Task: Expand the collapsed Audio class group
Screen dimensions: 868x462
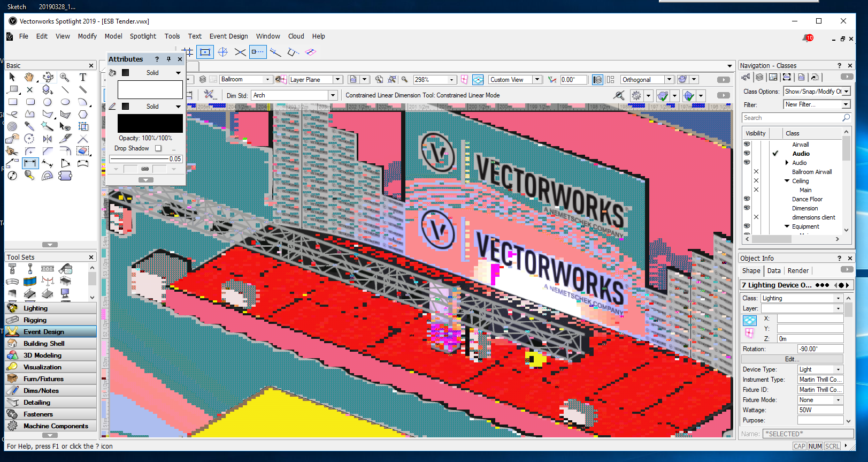Action: [x=787, y=163]
